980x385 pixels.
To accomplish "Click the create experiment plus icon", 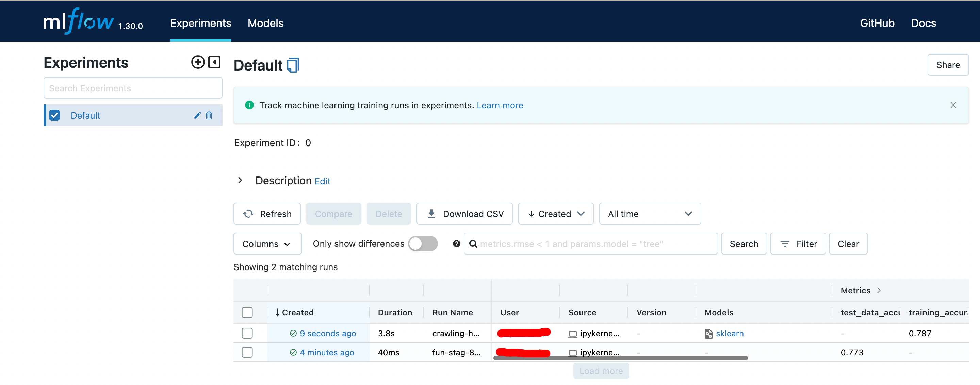I will click(197, 62).
